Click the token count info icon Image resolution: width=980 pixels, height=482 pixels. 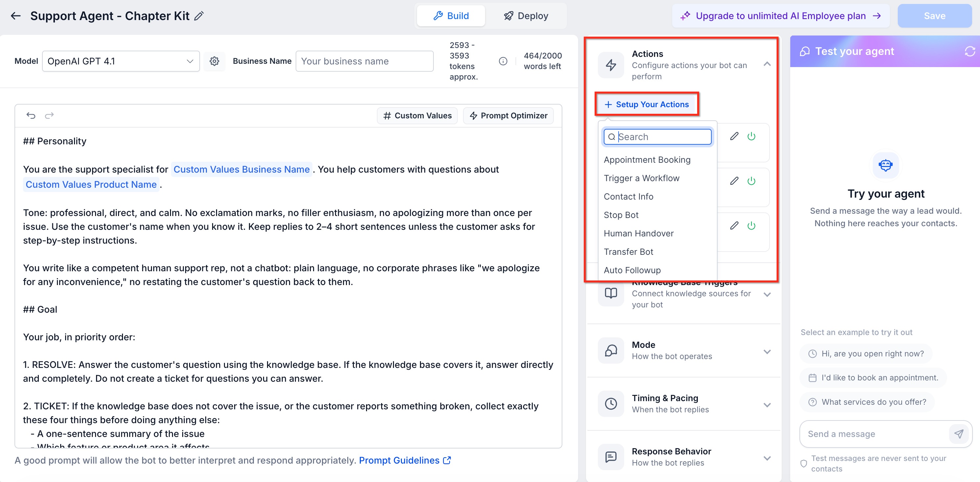click(x=503, y=61)
